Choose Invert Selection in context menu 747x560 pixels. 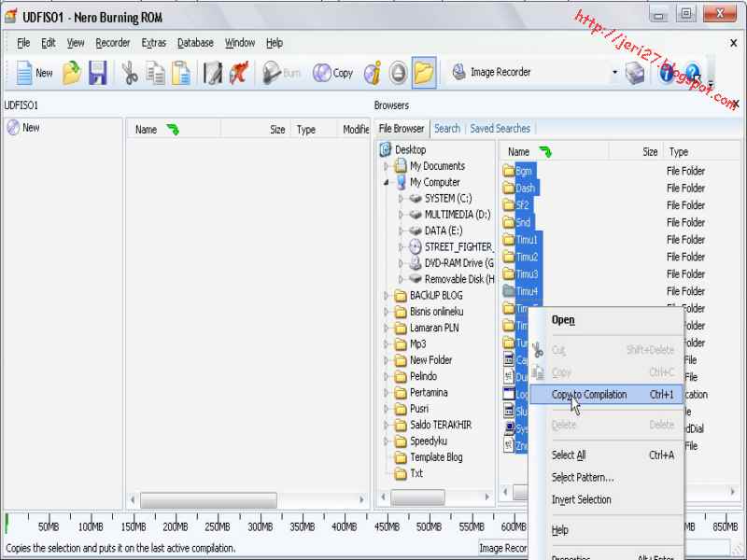[606, 499]
